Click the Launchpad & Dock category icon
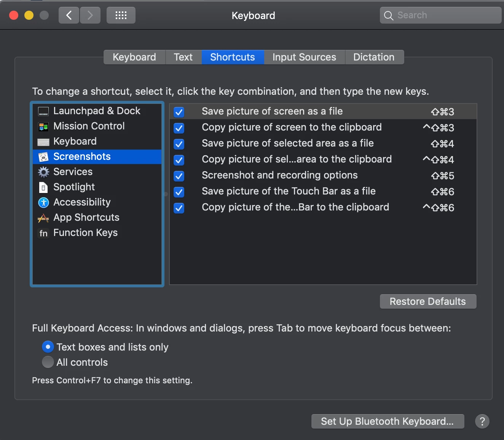This screenshot has height=440, width=504. pos(43,111)
